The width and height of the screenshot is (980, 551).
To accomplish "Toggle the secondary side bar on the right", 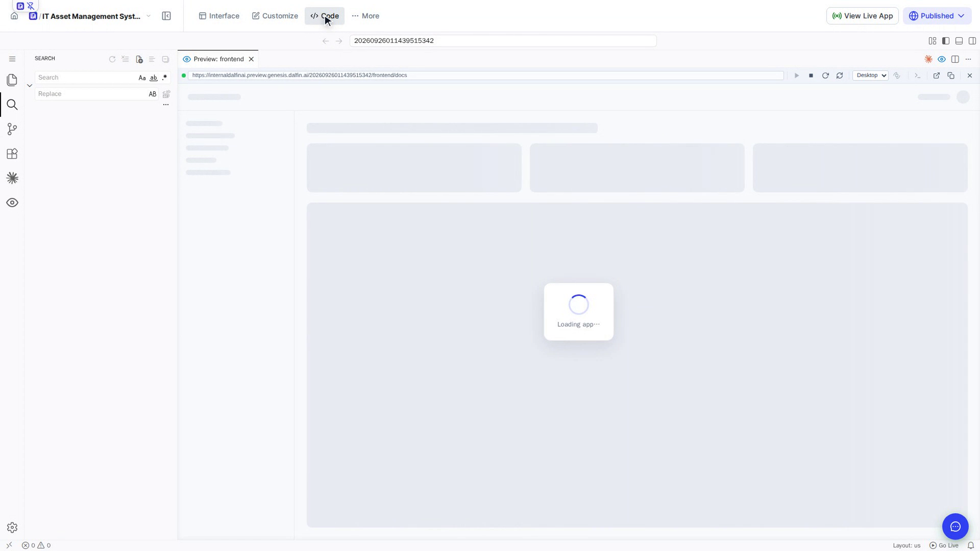I will coord(972,41).
